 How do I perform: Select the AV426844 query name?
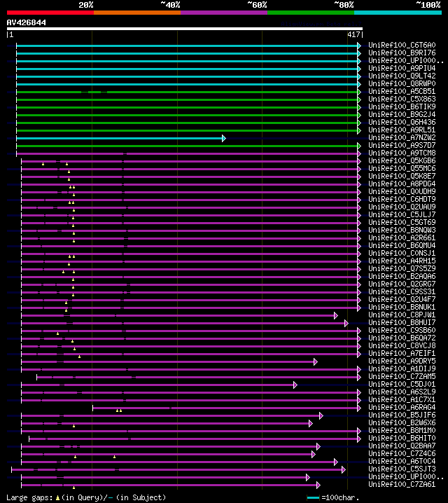[x=27, y=23]
